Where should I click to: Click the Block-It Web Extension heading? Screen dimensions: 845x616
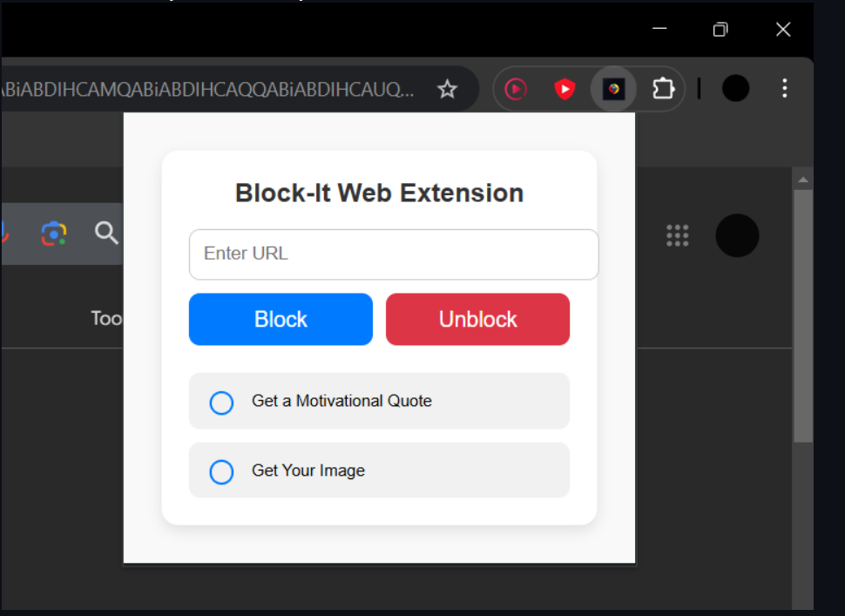click(x=380, y=193)
